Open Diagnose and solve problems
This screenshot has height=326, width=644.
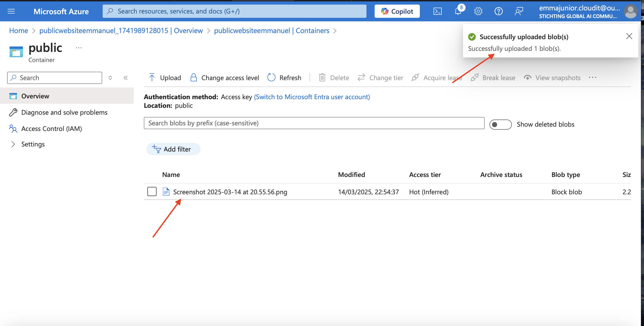click(x=64, y=112)
